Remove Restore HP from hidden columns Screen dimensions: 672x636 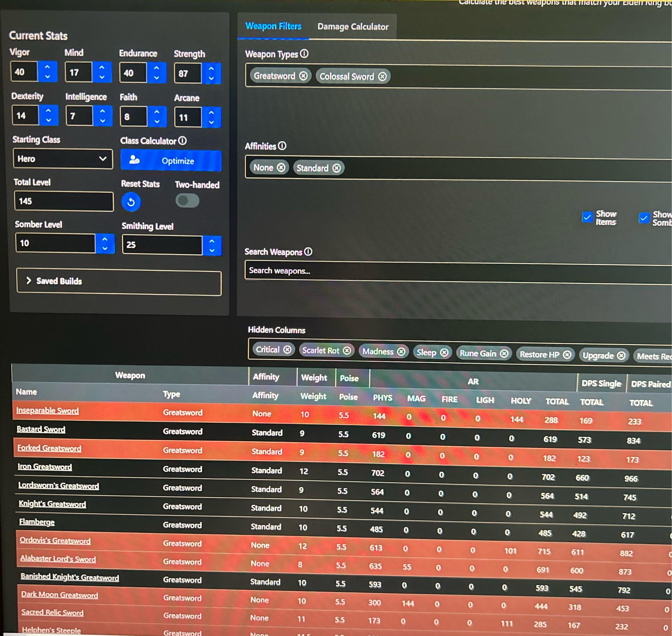pyautogui.click(x=567, y=355)
